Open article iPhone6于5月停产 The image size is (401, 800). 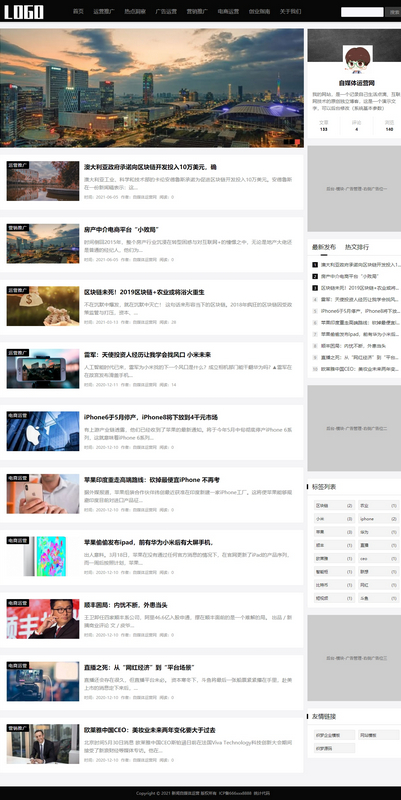(x=151, y=417)
